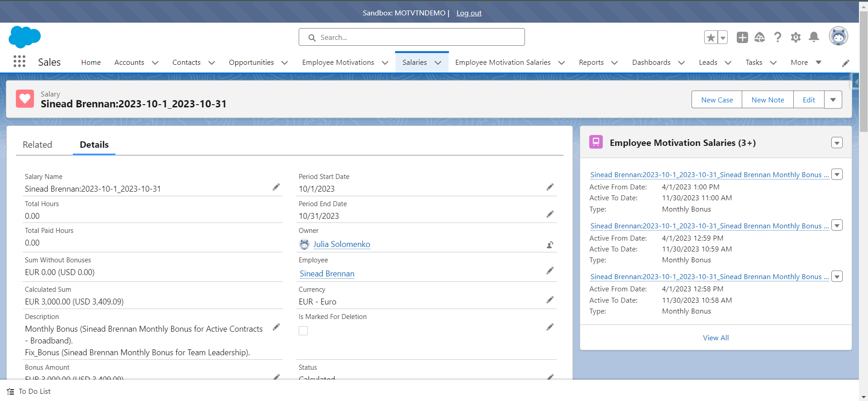Click the Edit record button
This screenshot has height=401, width=868.
click(809, 100)
